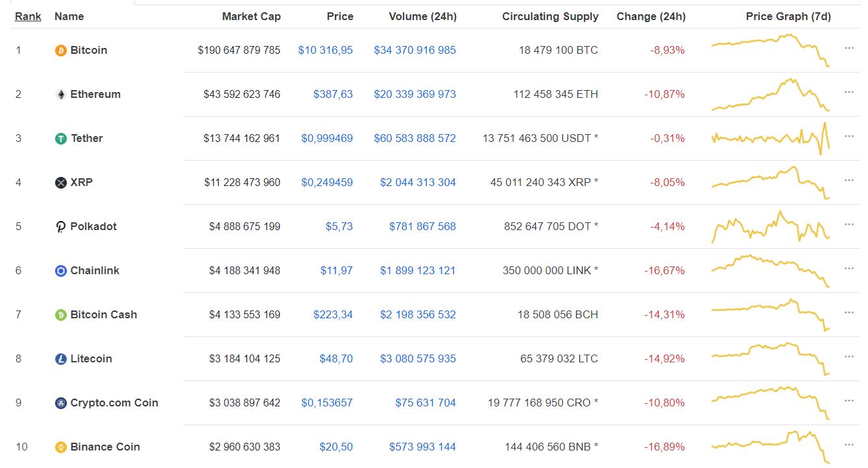Open the XRP name link
Viewport: 868px width, 468px height.
[x=82, y=182]
